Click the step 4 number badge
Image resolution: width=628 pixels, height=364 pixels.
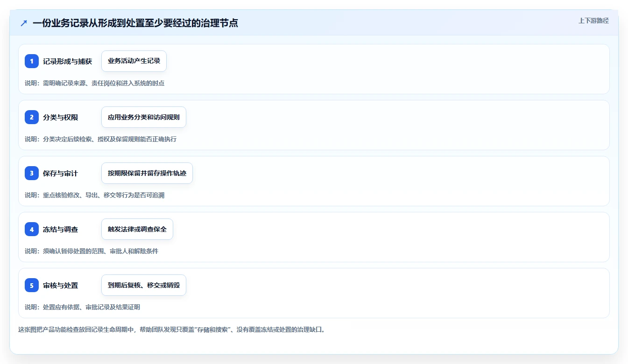click(32, 229)
